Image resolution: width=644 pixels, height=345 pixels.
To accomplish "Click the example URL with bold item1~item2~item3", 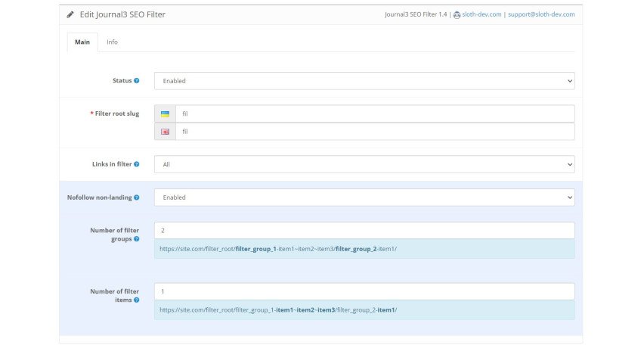I will (278, 310).
